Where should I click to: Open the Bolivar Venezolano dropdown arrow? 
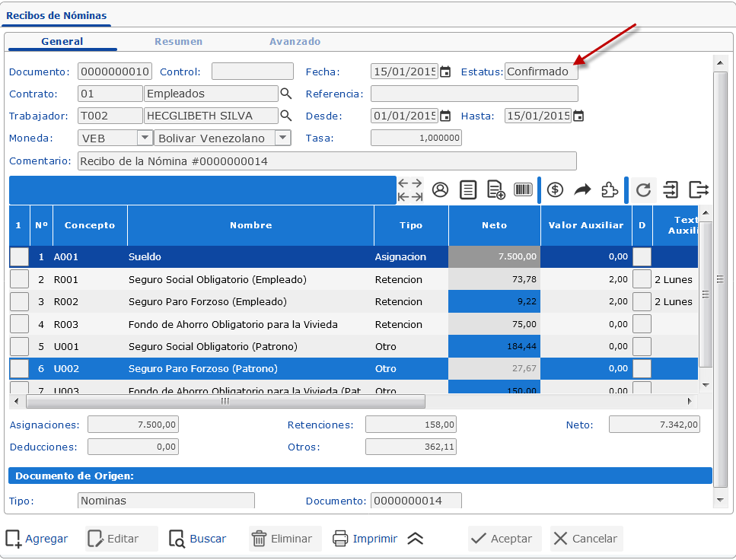point(282,138)
